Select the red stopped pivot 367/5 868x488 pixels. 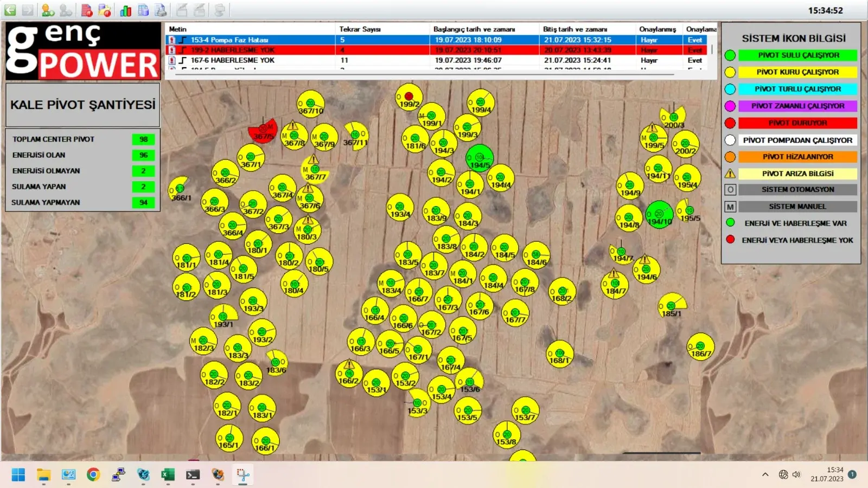pyautogui.click(x=263, y=130)
